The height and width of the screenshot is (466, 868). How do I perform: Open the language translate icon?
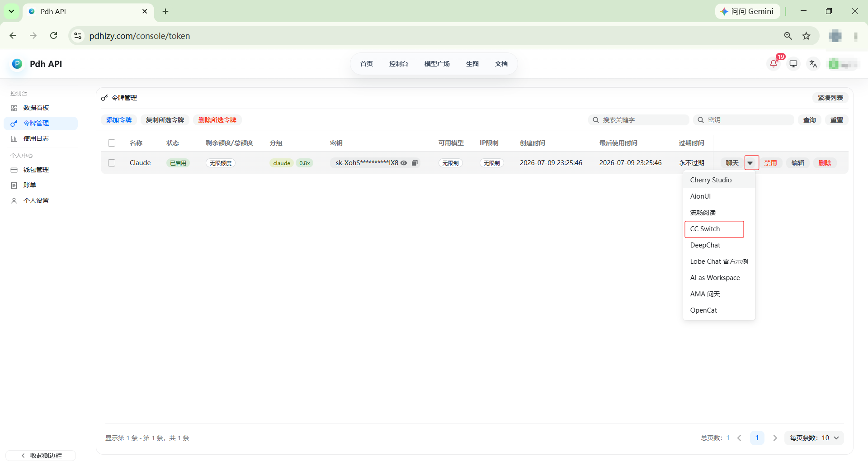[x=813, y=64]
